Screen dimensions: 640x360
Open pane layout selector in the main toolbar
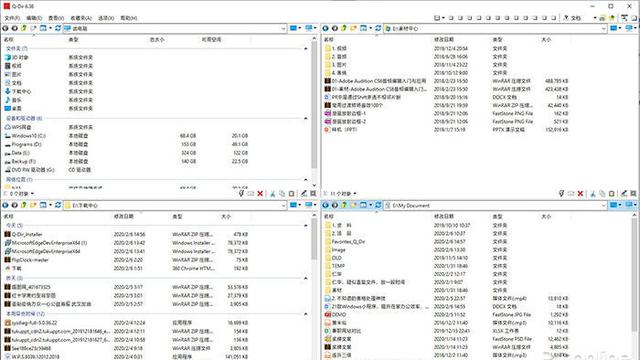click(439, 18)
